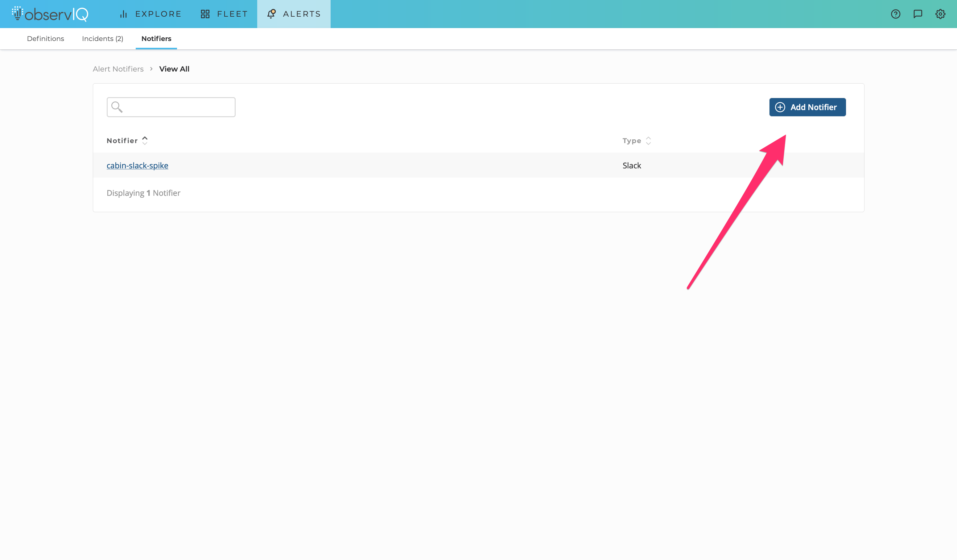
Task: Open the help question mark icon
Action: tap(896, 14)
